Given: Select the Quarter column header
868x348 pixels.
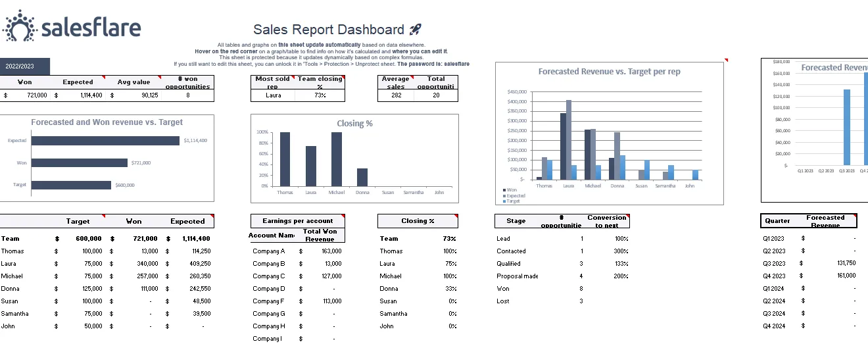Looking at the screenshot, I should [x=777, y=221].
